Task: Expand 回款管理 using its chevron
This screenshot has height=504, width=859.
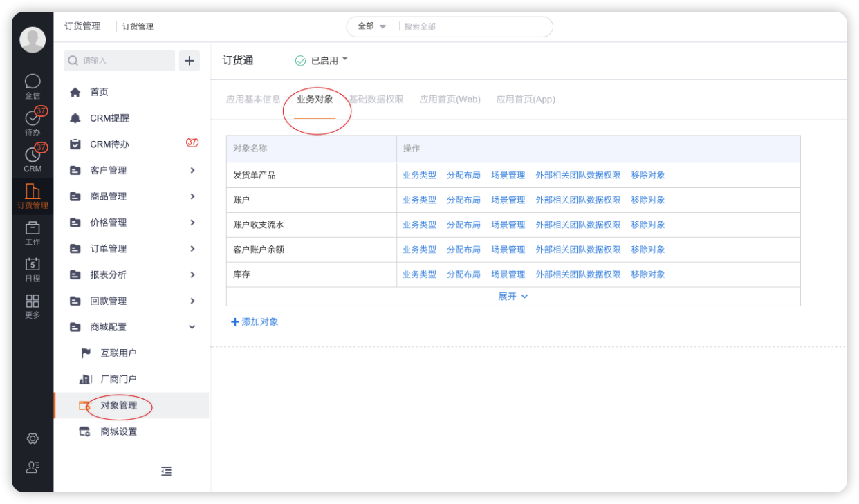Action: [x=192, y=301]
